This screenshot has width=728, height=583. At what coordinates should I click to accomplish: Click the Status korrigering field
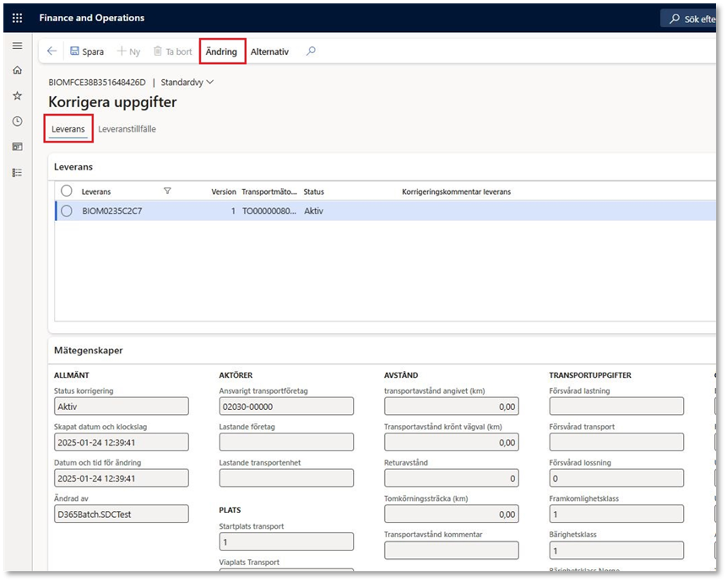point(121,407)
